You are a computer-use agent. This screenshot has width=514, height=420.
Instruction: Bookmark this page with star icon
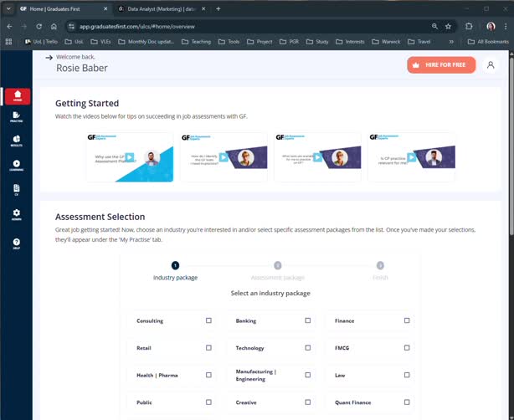pos(448,27)
